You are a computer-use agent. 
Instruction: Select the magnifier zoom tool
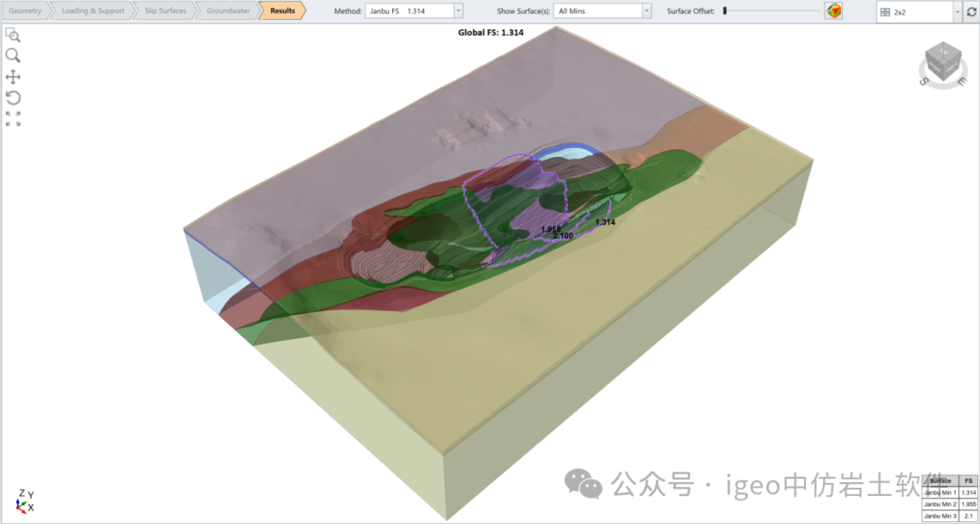tap(13, 55)
